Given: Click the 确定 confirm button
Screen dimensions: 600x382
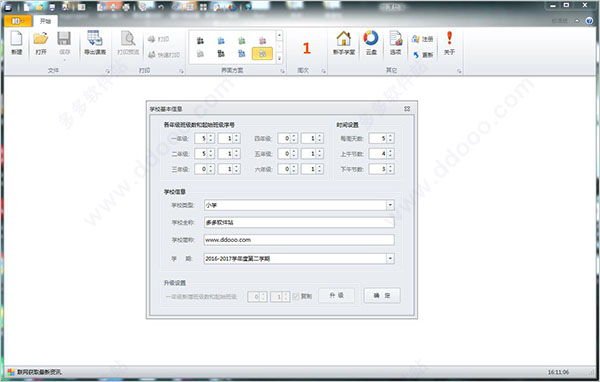Looking at the screenshot, I should tap(382, 295).
